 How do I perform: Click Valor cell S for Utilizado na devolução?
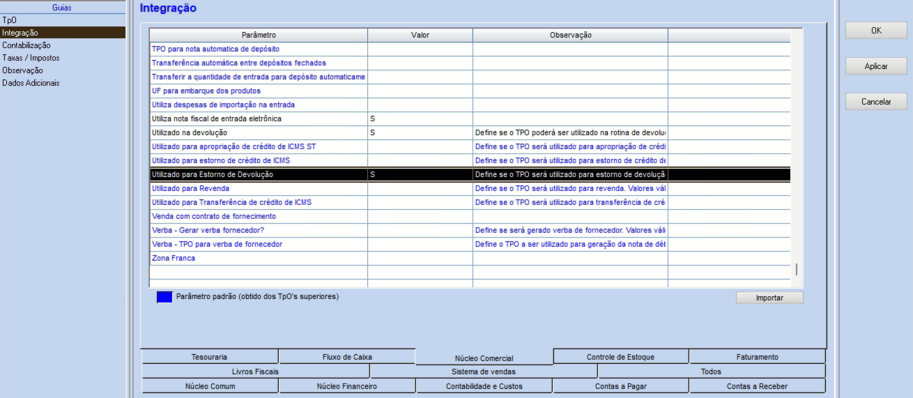(420, 133)
